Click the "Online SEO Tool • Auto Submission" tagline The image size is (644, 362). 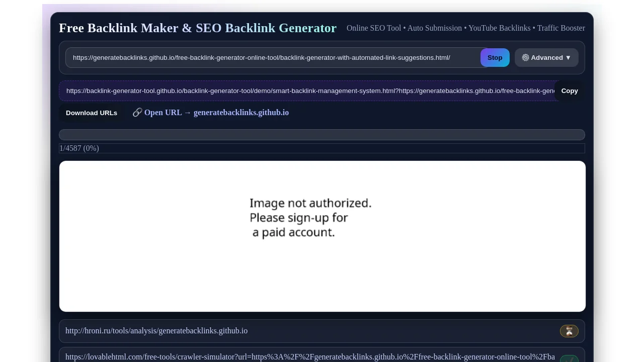tap(466, 28)
